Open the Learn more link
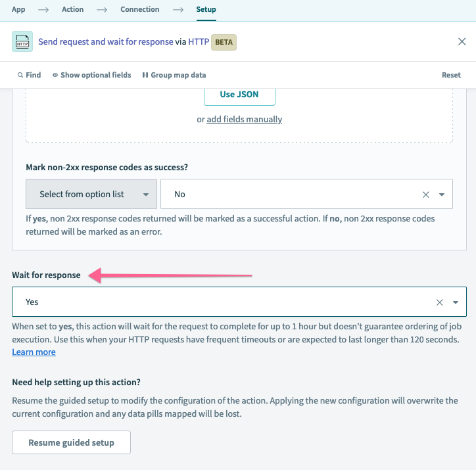The width and height of the screenshot is (476, 470). coord(34,352)
